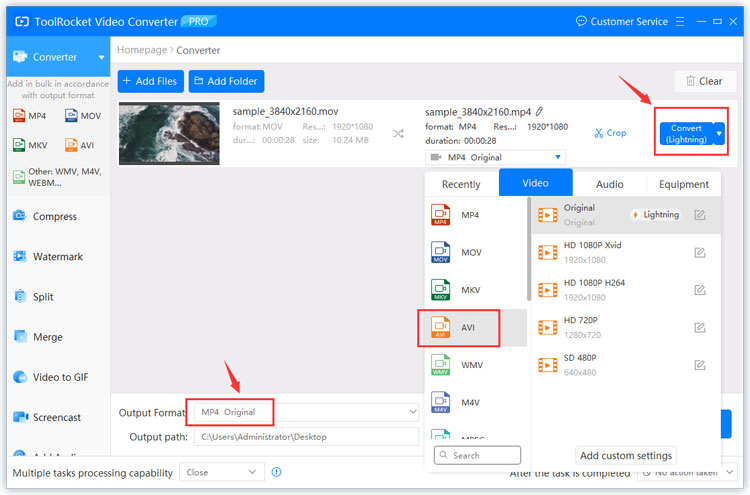
Task: Open the after task completed action dropdown
Action: pyautogui.click(x=686, y=472)
